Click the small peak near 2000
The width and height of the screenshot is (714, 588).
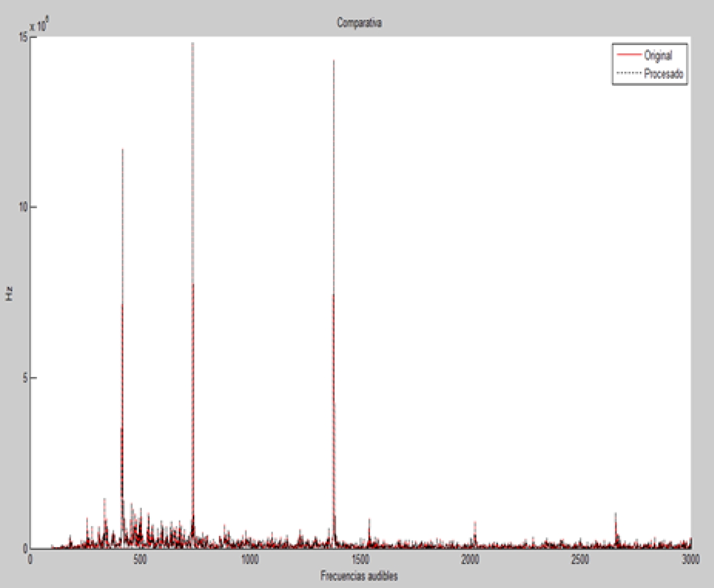pos(475,523)
